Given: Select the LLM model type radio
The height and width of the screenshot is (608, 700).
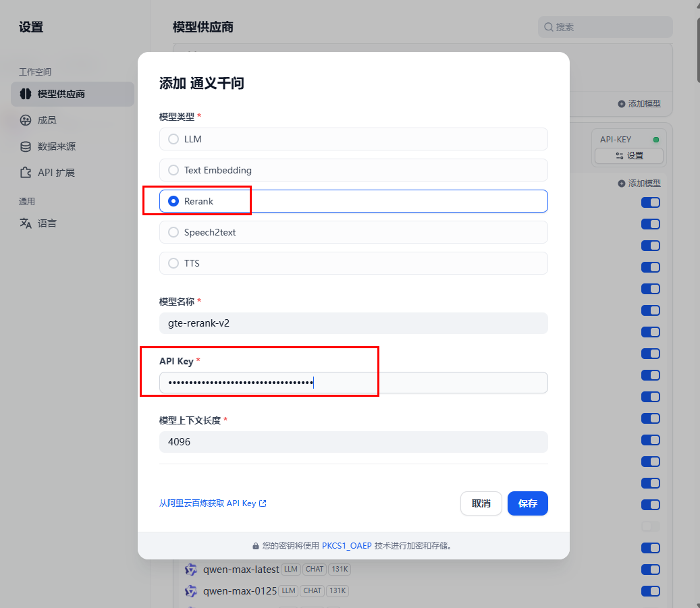Looking at the screenshot, I should [353, 139].
